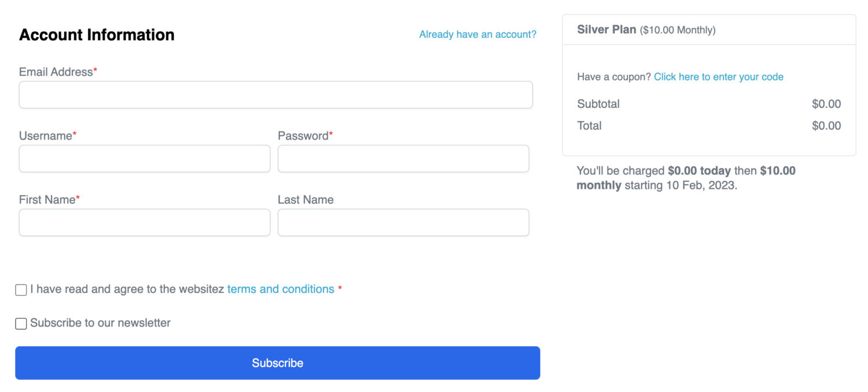Click into the Password field
The height and width of the screenshot is (392, 868).
coord(403,159)
